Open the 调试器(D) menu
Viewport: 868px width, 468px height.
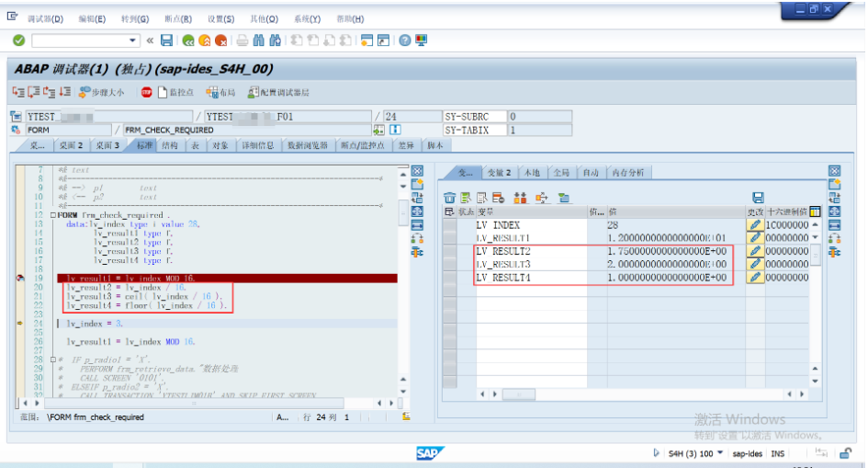point(45,18)
